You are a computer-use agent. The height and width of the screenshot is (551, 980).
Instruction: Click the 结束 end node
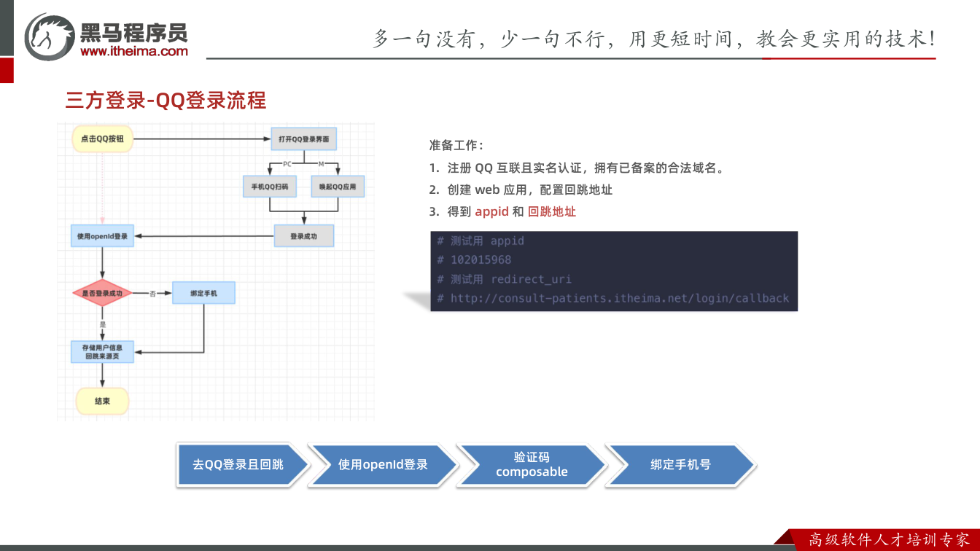click(x=102, y=401)
